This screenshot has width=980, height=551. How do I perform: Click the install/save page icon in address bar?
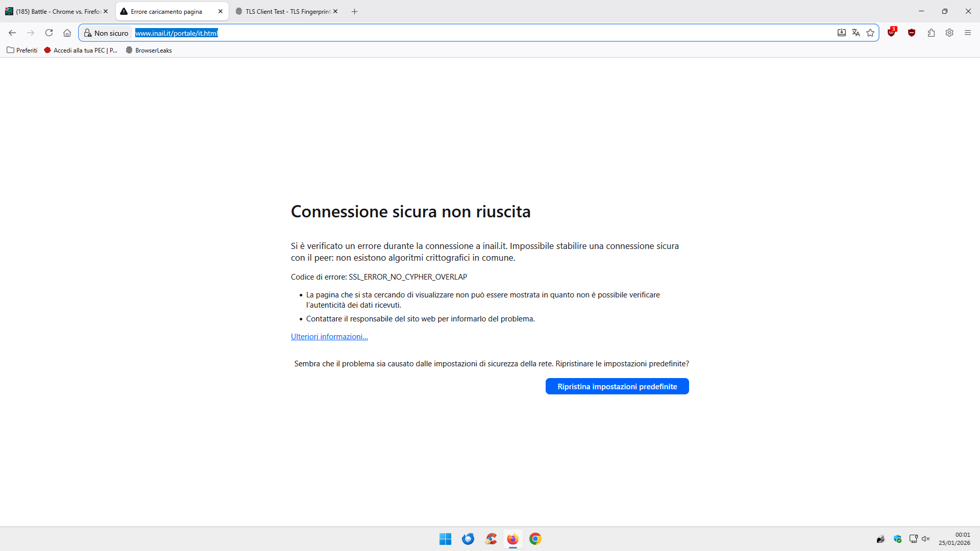(842, 33)
